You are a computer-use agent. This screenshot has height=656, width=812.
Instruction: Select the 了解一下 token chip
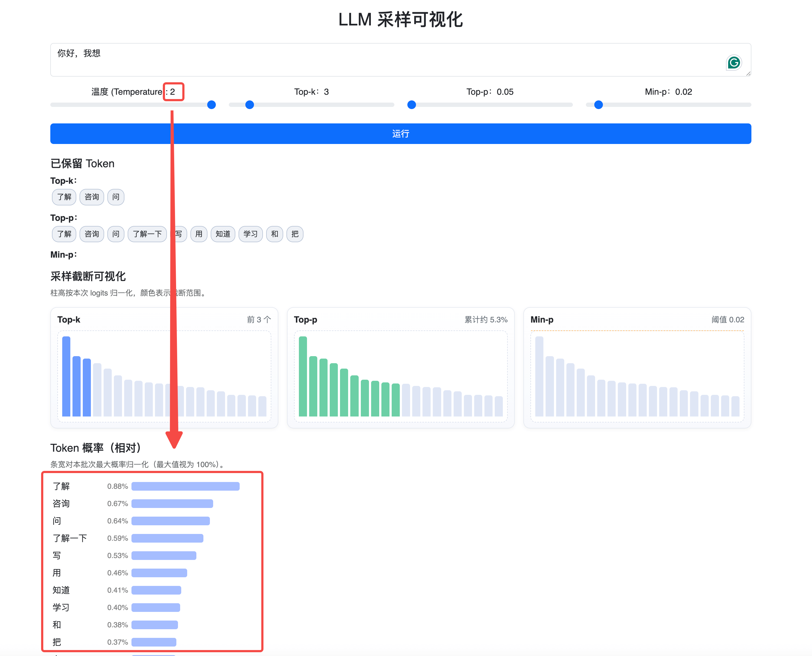(x=147, y=234)
